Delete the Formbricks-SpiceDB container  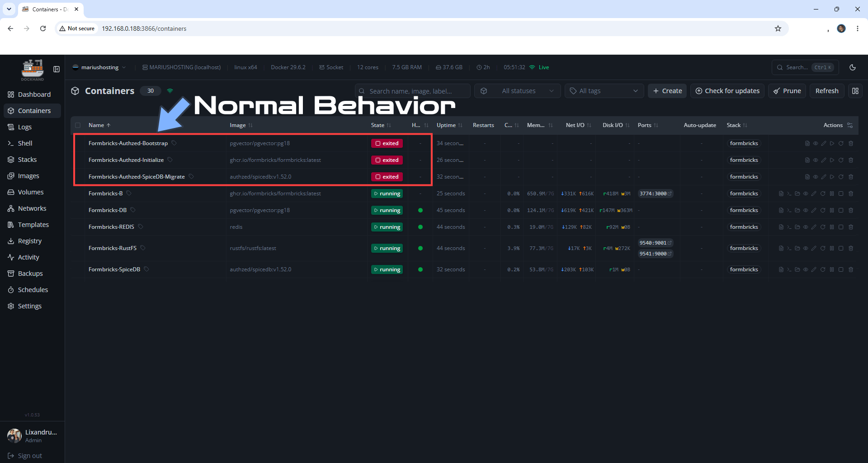pyautogui.click(x=851, y=269)
